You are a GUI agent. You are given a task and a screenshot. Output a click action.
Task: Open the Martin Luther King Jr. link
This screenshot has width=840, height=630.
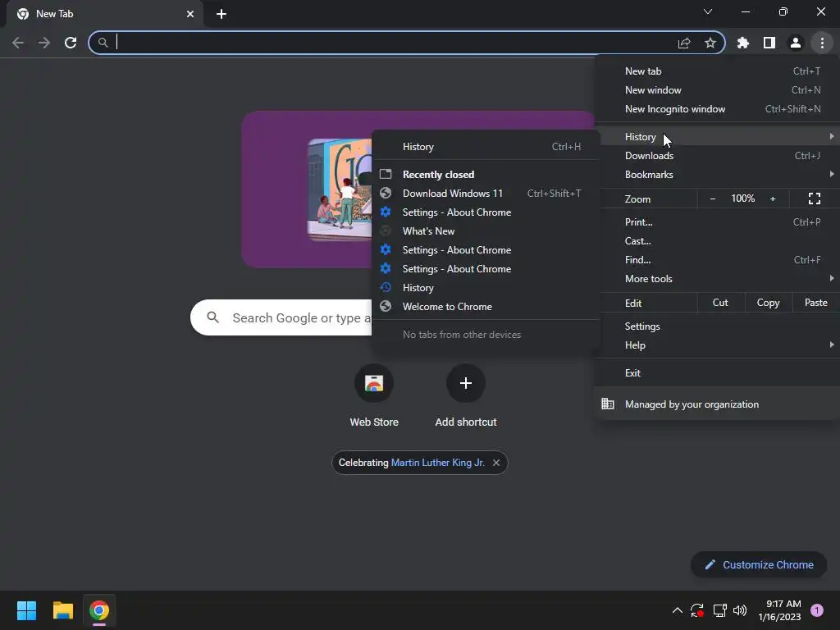(x=438, y=463)
